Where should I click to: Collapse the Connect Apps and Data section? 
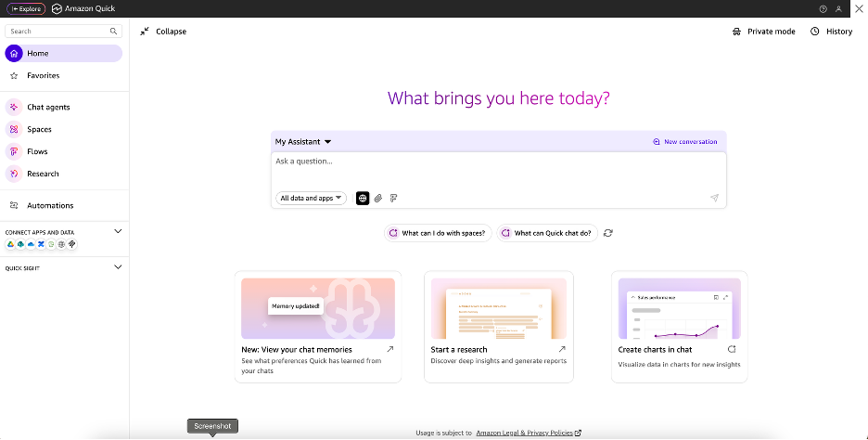118,232
